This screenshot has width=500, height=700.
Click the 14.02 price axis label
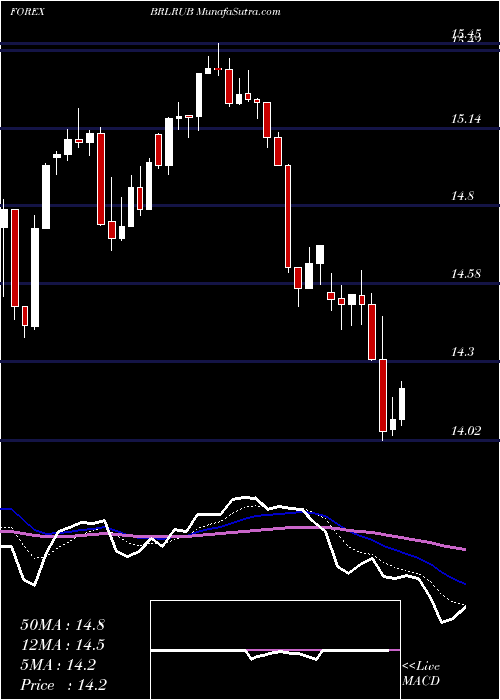coord(466,431)
